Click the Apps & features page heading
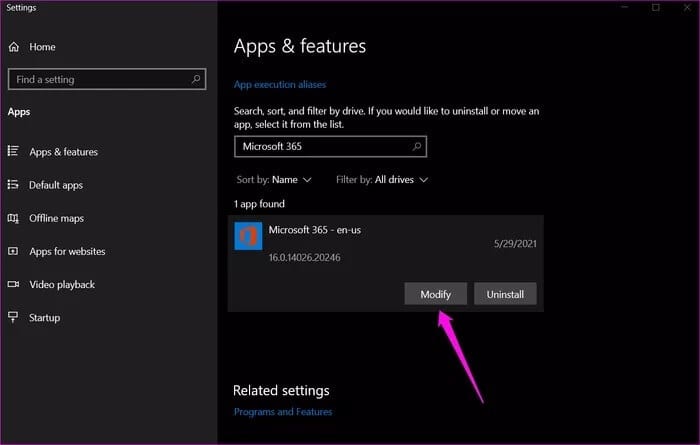 pyautogui.click(x=300, y=46)
